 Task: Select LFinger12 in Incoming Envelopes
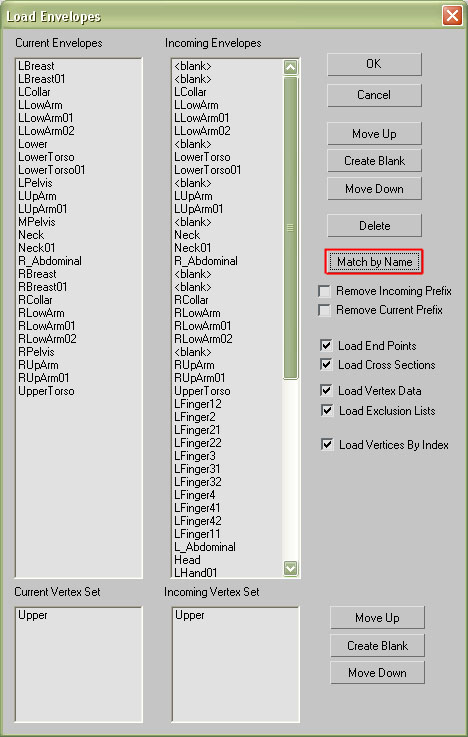[198, 404]
